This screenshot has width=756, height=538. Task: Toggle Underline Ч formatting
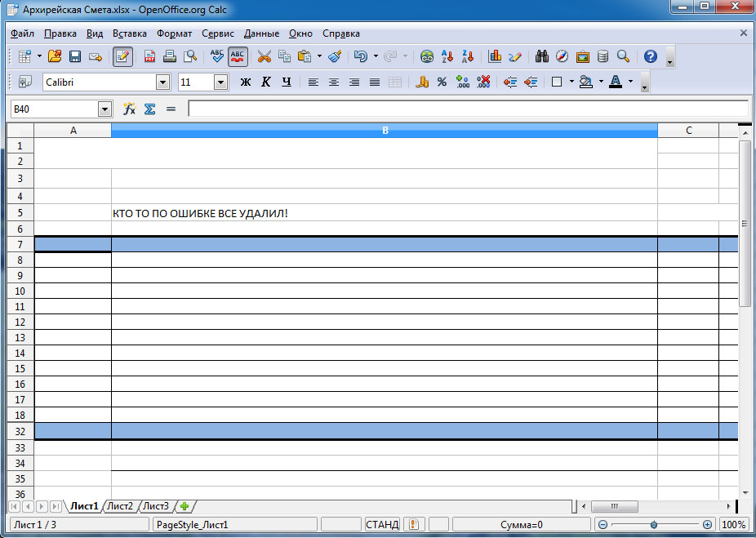[x=287, y=82]
